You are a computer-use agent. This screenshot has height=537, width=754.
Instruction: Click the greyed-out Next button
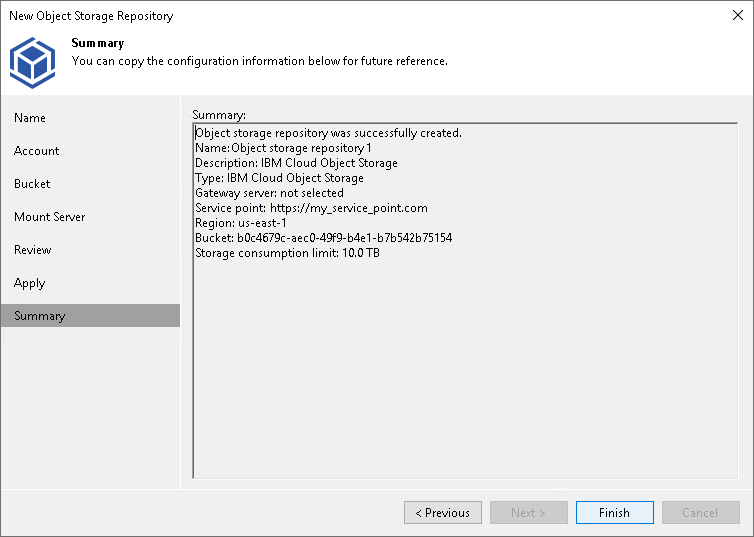[528, 513]
